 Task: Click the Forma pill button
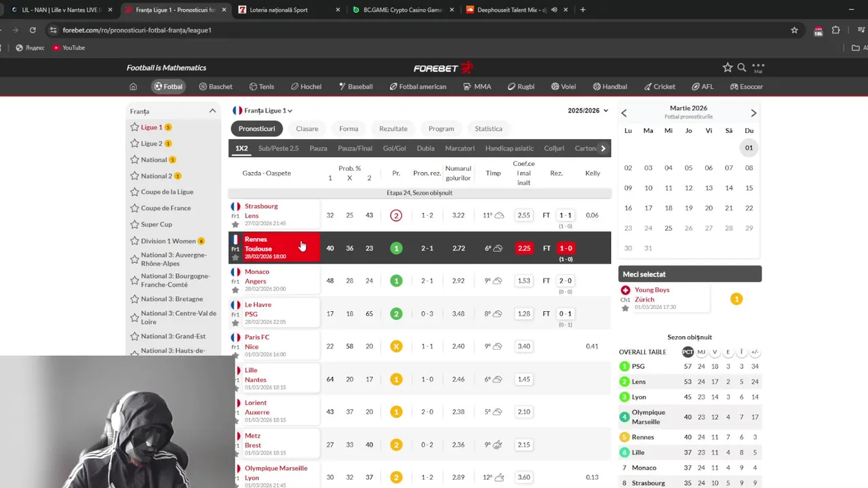click(349, 129)
